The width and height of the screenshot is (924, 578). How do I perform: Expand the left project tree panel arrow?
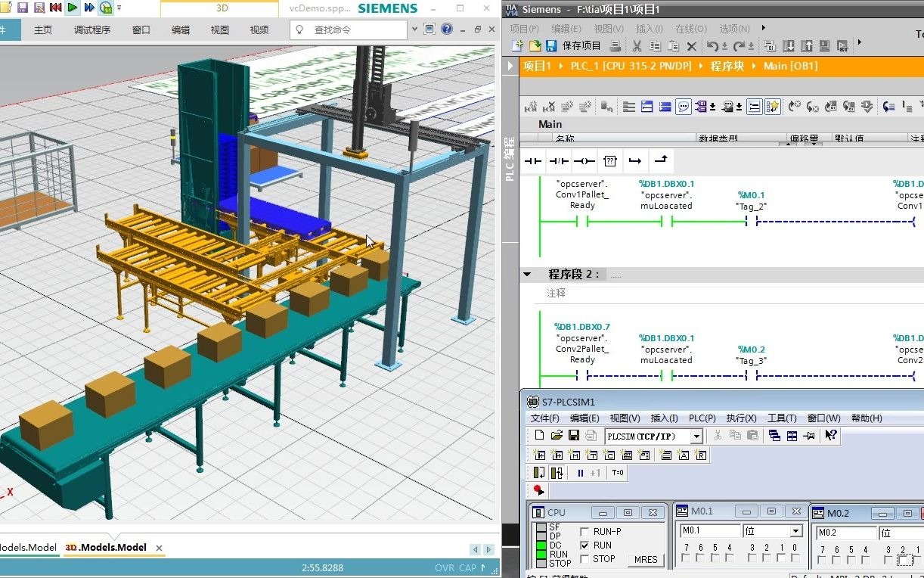pos(511,66)
